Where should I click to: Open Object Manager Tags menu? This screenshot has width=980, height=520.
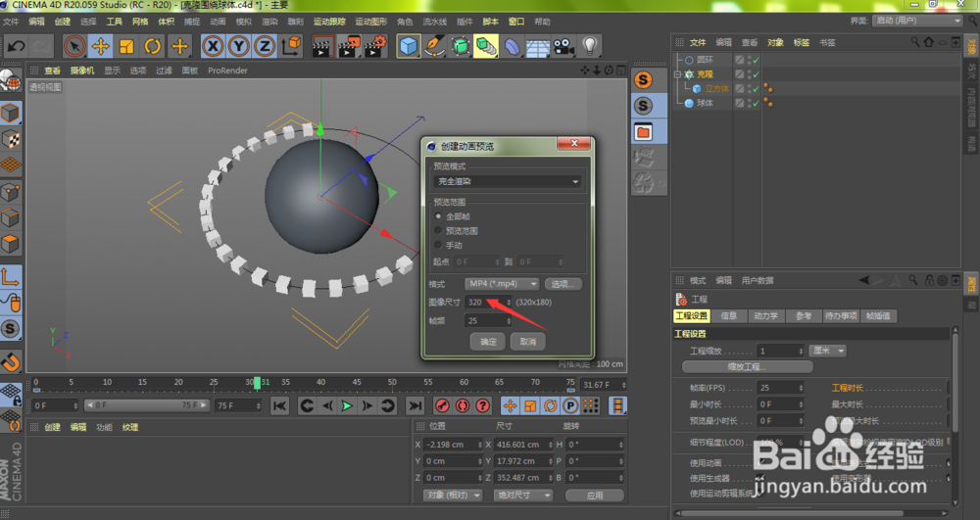(x=802, y=42)
